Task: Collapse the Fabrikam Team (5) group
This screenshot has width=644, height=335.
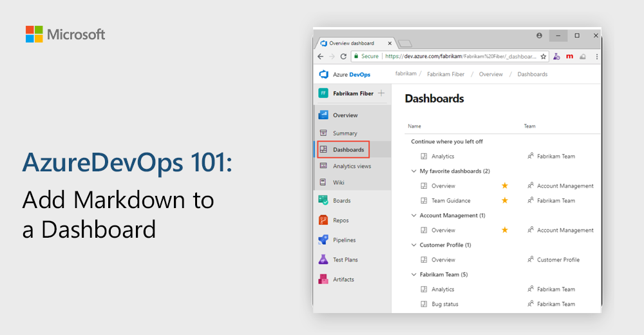Action: pyautogui.click(x=413, y=274)
